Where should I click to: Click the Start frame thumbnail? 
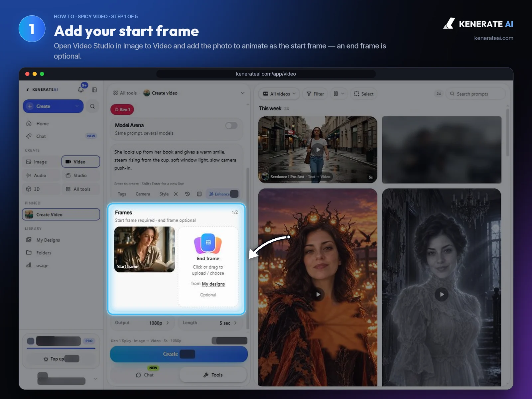click(144, 249)
